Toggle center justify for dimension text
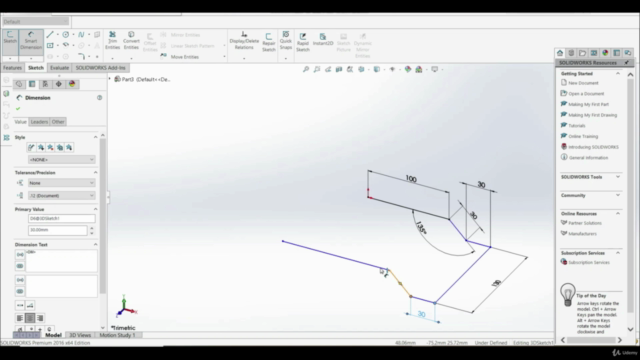 (x=30, y=318)
